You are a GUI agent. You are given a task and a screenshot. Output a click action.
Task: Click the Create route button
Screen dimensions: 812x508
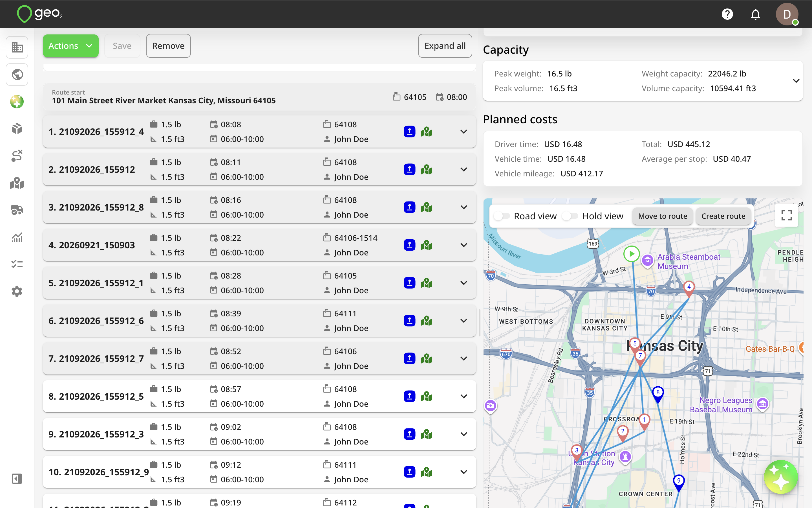pos(723,216)
